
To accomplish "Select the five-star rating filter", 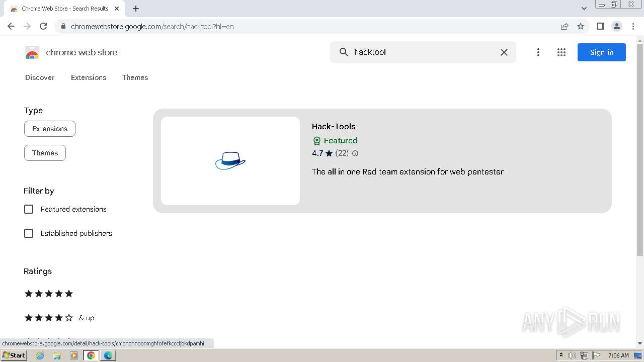I will (49, 294).
